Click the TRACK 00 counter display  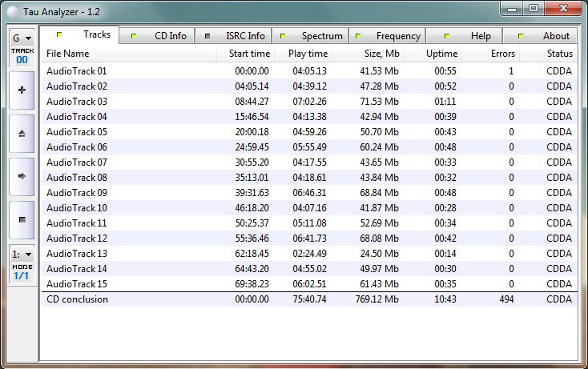(x=22, y=56)
